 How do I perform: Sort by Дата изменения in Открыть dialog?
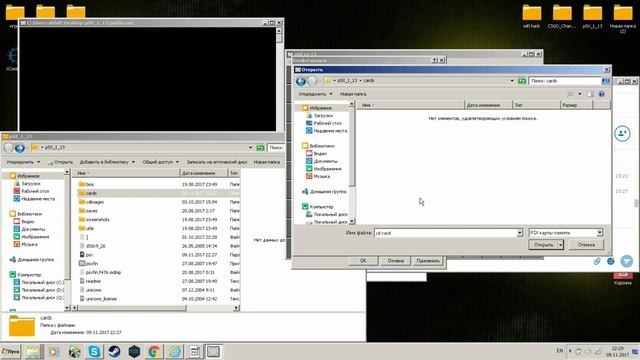[x=488, y=105]
